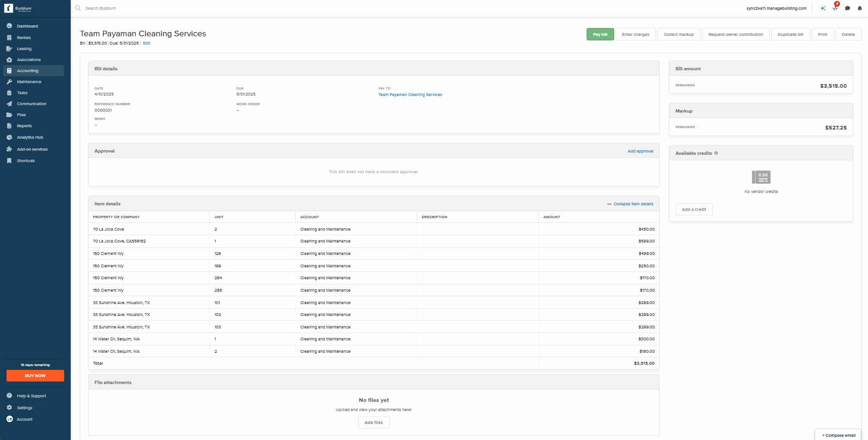
Task: Click the Analytics Hub pie chart icon
Action: click(9, 137)
